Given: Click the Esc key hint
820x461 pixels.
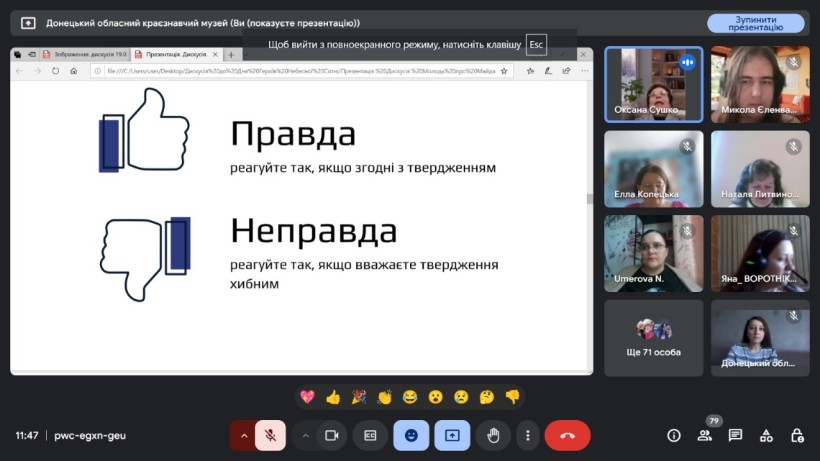Looking at the screenshot, I should [536, 45].
